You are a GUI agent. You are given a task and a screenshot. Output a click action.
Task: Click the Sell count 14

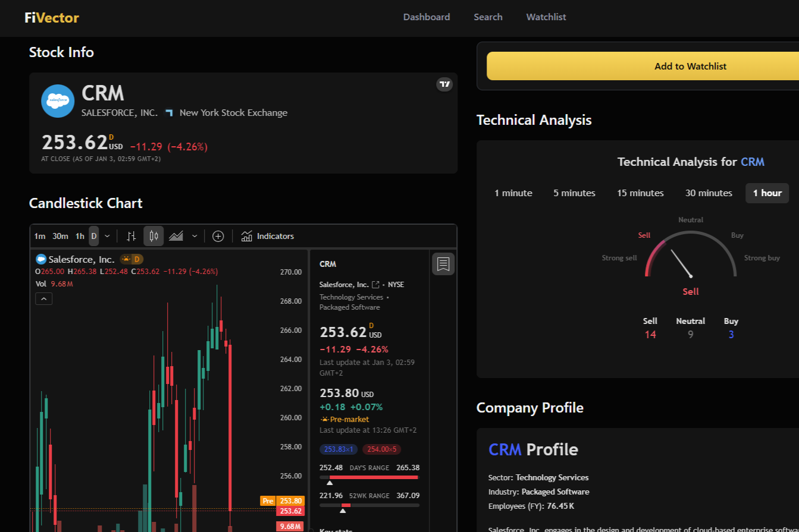650,335
